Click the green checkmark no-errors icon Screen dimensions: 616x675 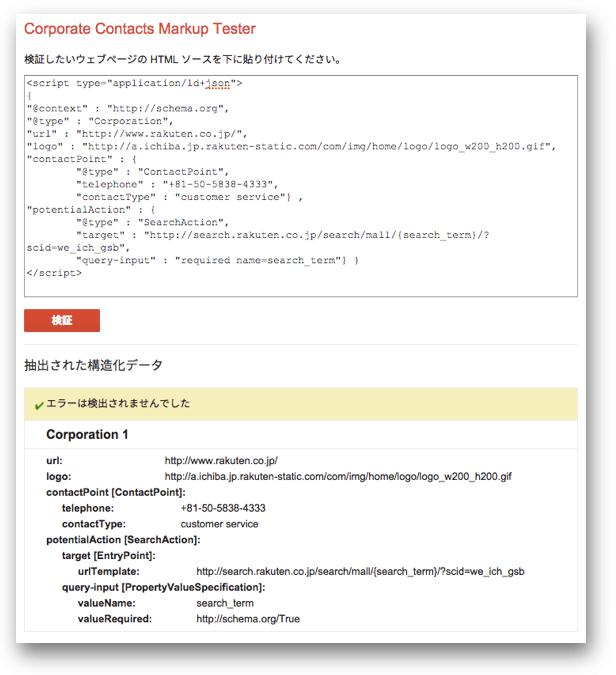point(39,405)
